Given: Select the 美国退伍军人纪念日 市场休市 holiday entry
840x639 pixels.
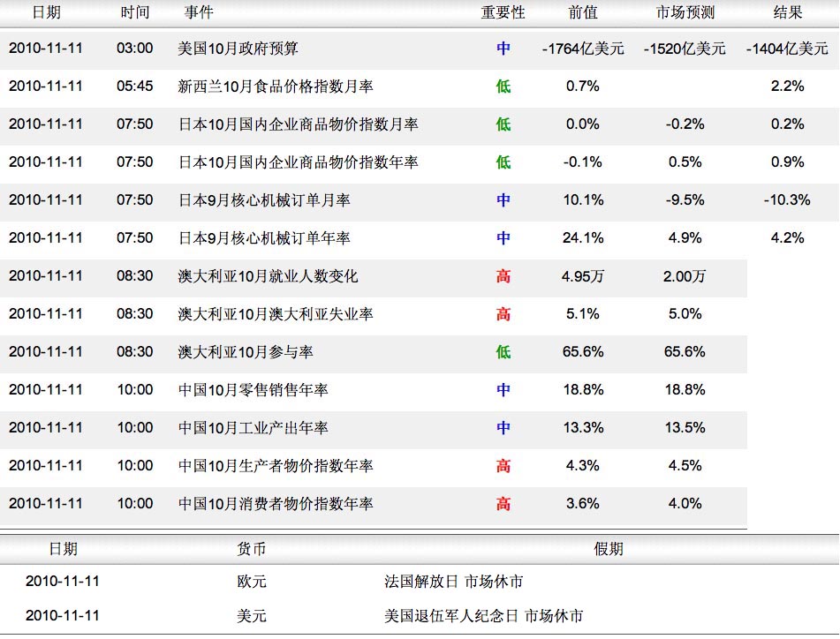Looking at the screenshot, I should tap(483, 616).
